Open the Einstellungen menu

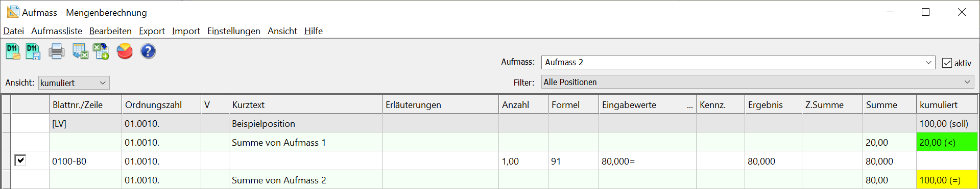[234, 31]
